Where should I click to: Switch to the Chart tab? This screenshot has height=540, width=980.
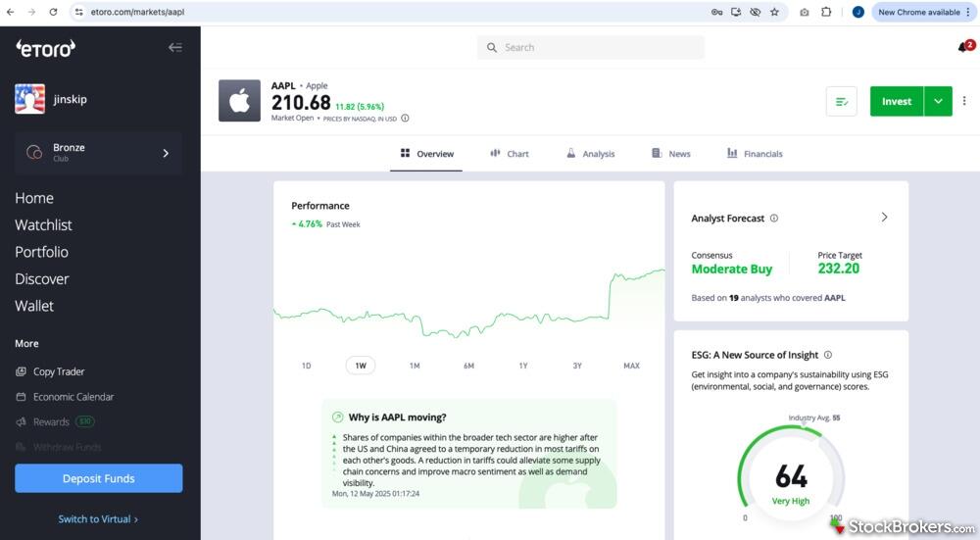pos(510,154)
